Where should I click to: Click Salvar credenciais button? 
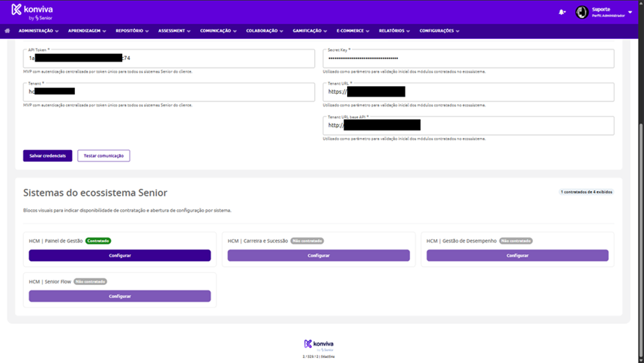pos(48,156)
